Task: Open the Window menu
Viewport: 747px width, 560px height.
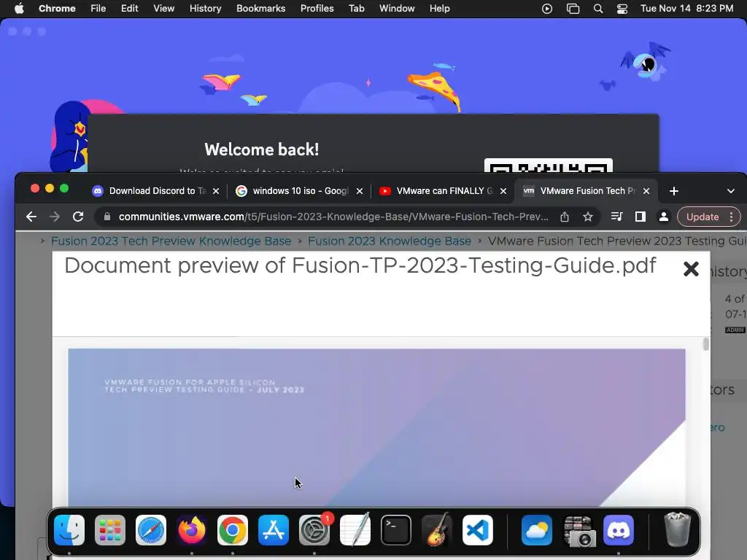Action: coord(397,9)
